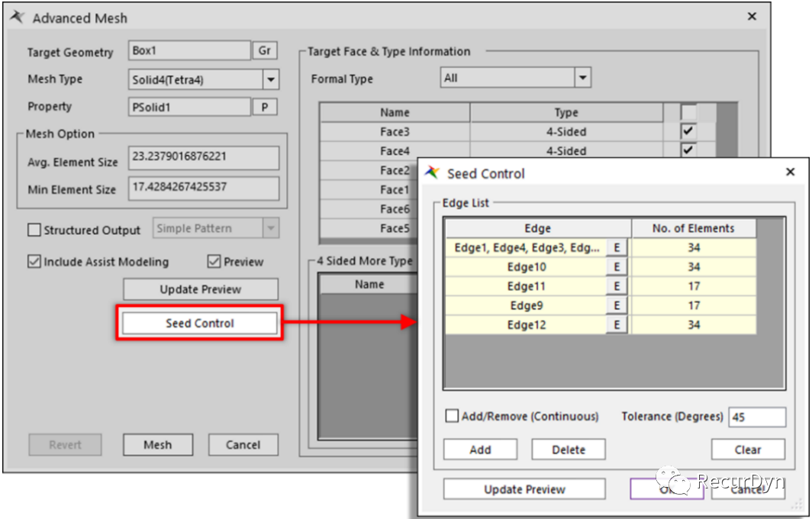The height and width of the screenshot is (519, 812).
Task: Select the No. of Elements cell for Edge11
Action: [x=693, y=286]
